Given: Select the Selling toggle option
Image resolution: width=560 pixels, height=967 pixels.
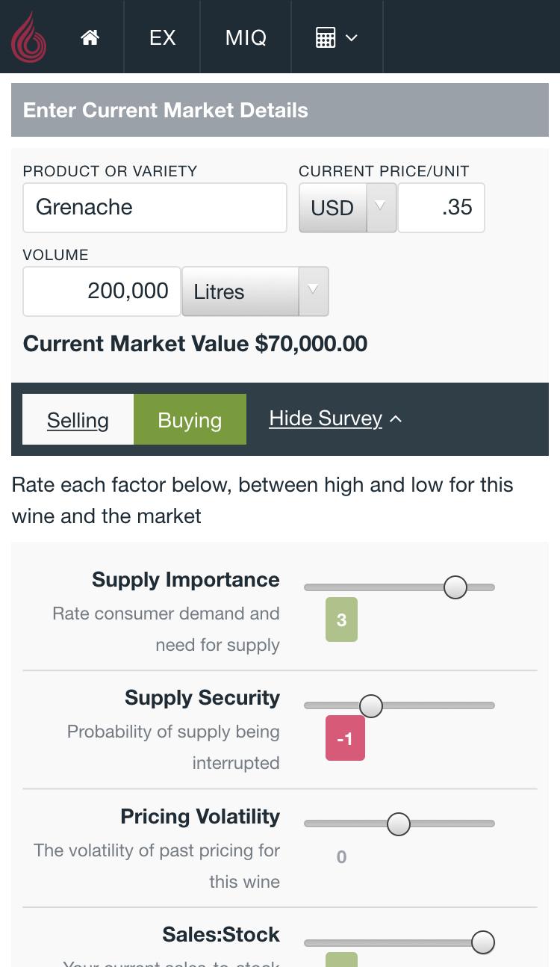Looking at the screenshot, I should (78, 420).
